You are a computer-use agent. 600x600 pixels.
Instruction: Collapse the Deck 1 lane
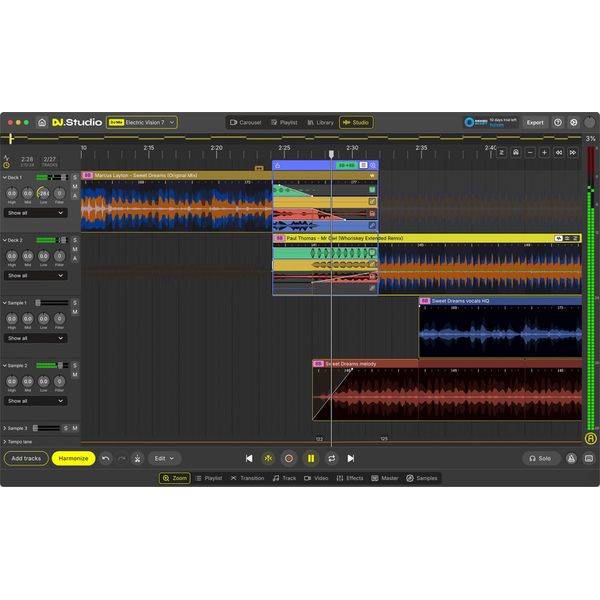[5, 178]
